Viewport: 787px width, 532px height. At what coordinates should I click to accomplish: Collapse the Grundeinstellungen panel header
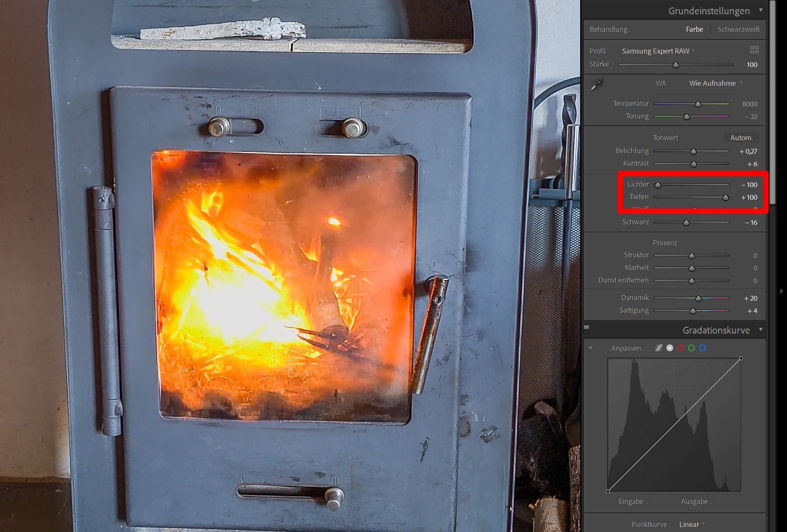click(x=761, y=10)
